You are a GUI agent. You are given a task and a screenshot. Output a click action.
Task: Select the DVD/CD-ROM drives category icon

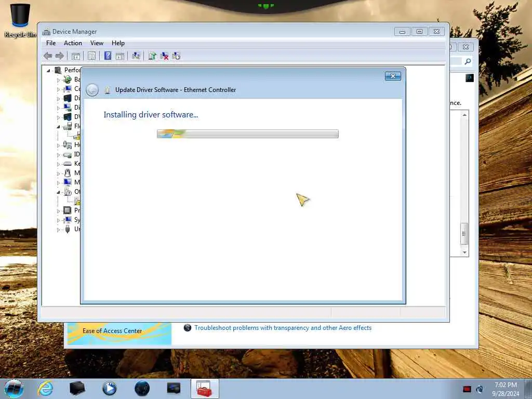(68, 117)
